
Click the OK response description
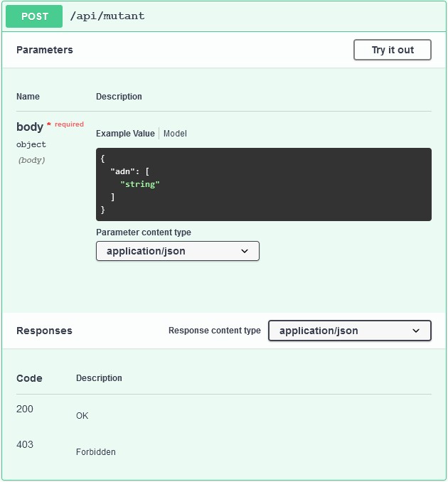[82, 416]
